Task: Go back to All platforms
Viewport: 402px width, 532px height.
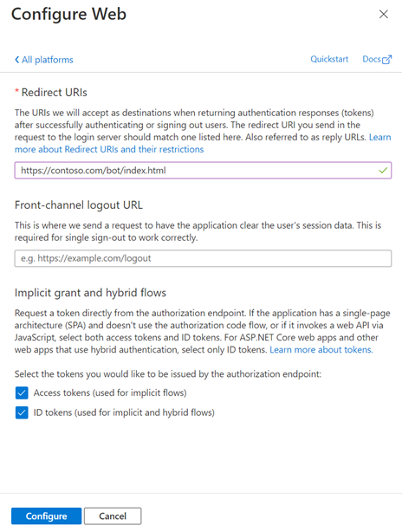Action: click(x=44, y=60)
